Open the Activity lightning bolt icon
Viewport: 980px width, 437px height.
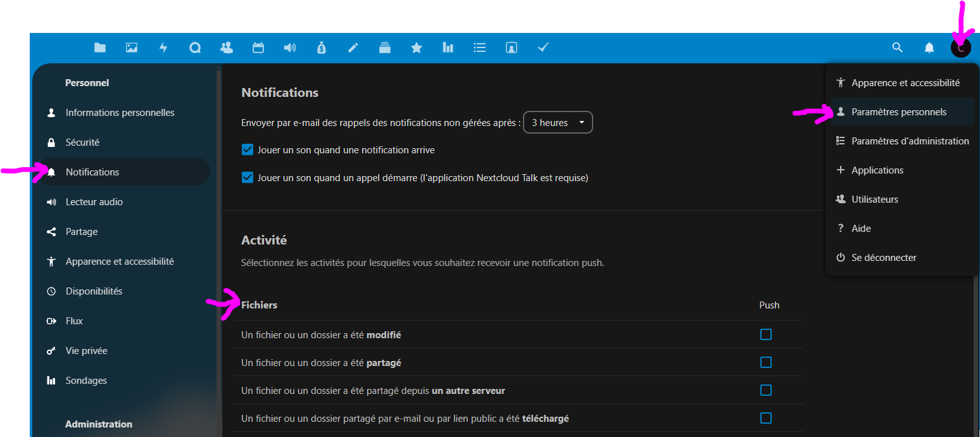(x=163, y=47)
